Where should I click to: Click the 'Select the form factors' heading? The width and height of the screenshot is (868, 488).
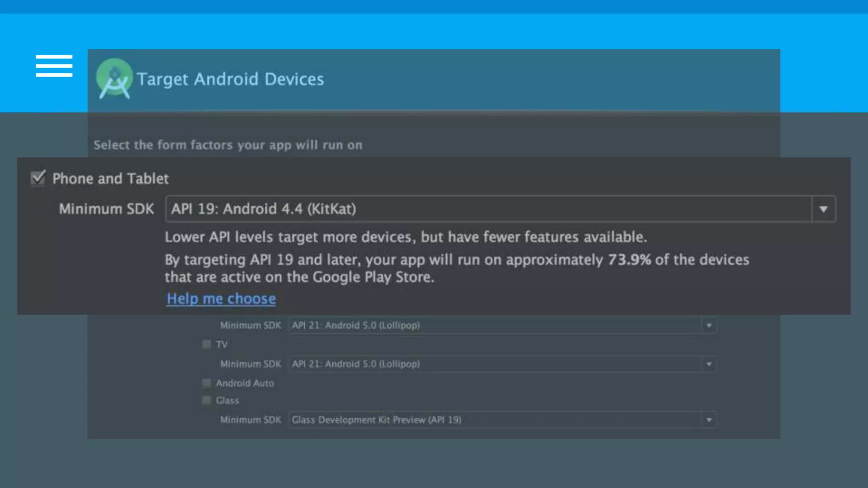pos(228,145)
